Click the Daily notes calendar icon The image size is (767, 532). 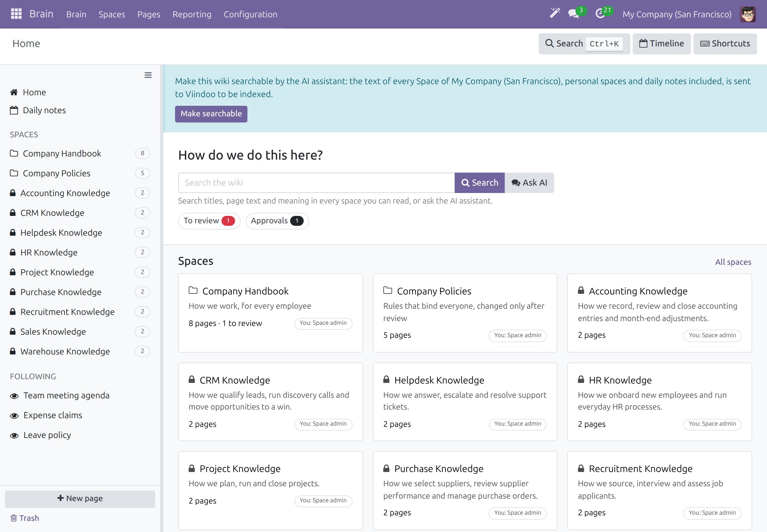tap(14, 110)
